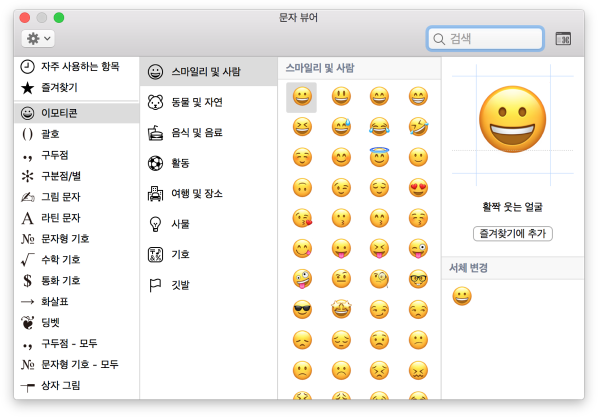Select the squinting laughing face emoji
This screenshot has width=598, height=417.
[302, 127]
